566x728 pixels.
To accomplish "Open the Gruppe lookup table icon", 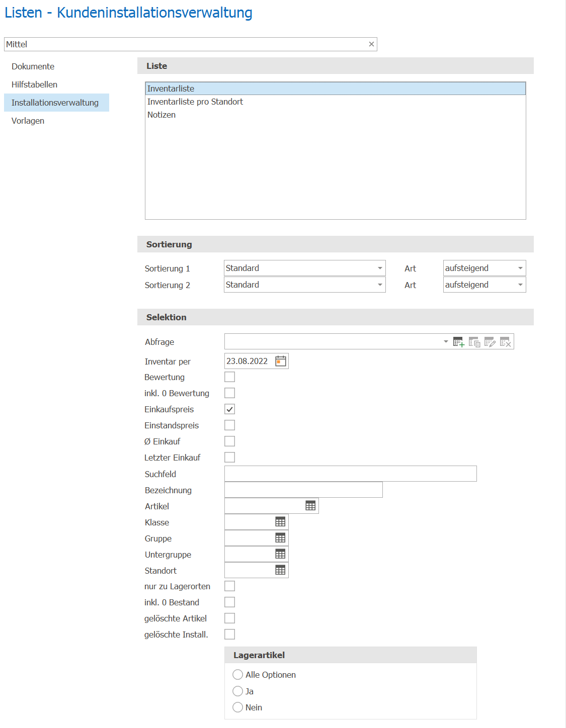I will point(280,538).
